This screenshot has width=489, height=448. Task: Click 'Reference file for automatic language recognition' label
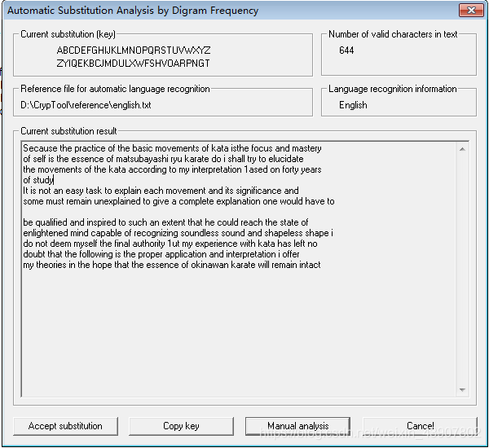tap(115, 89)
